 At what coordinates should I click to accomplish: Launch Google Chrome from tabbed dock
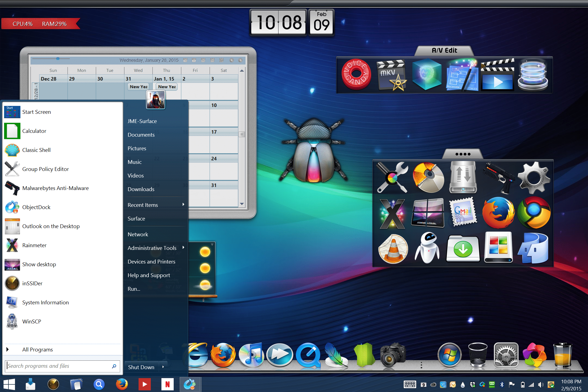(534, 213)
